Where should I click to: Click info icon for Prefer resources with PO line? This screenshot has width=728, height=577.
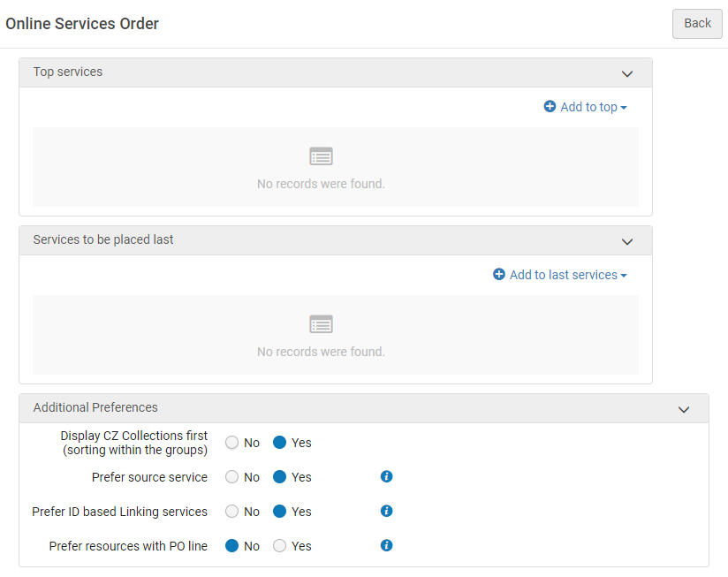[386, 545]
